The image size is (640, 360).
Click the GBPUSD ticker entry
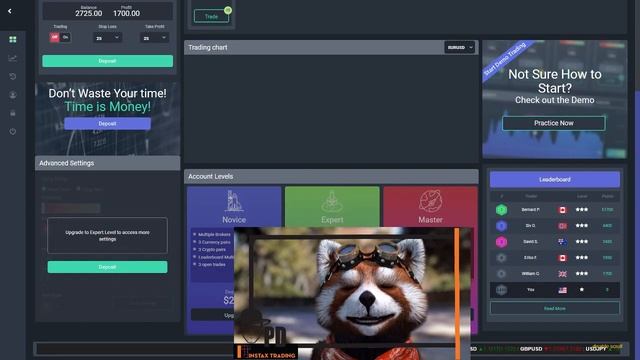pyautogui.click(x=531, y=349)
